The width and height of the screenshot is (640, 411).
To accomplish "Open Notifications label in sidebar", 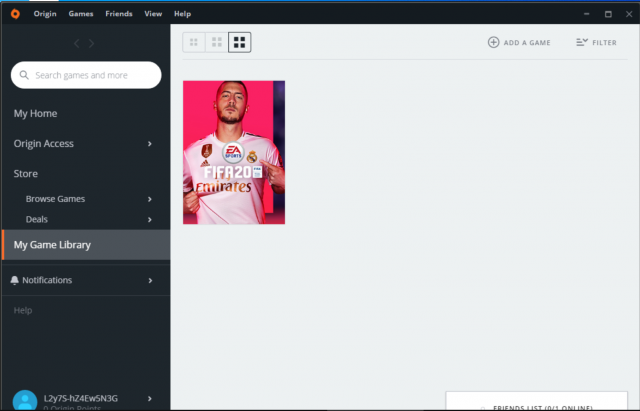I will pos(47,280).
